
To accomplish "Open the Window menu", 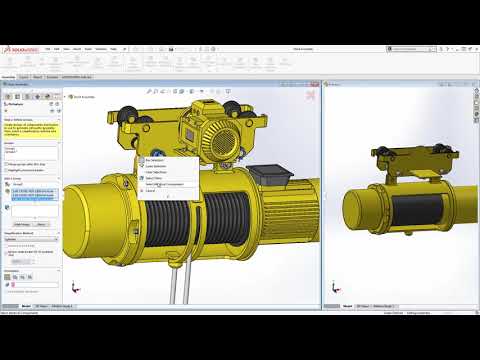I will point(101,49).
